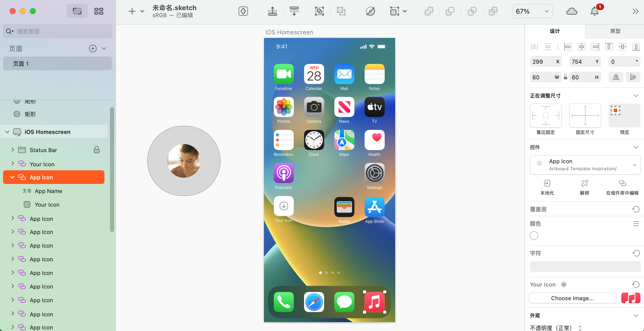Click the move forward toolbar icon

[x=272, y=11]
